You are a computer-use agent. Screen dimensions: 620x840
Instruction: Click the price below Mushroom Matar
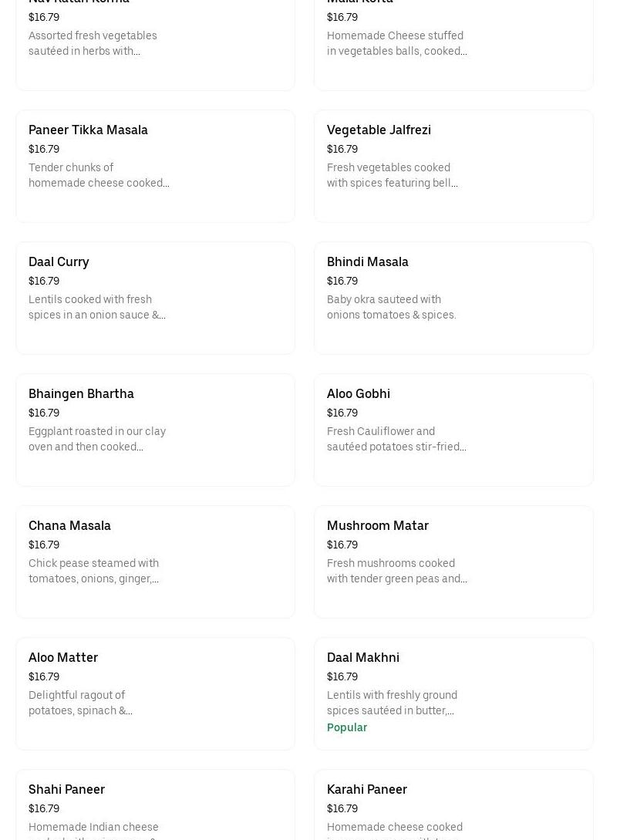point(342,545)
